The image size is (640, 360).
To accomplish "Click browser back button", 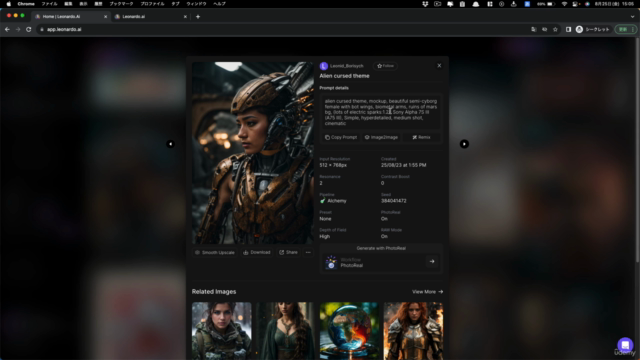I will 7,29.
